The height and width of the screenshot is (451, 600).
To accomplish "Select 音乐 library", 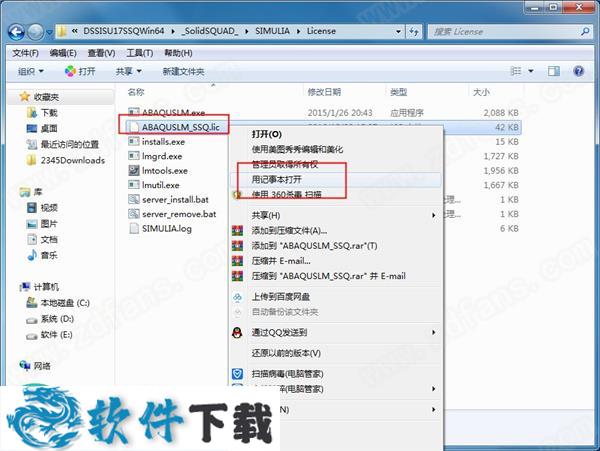I will (49, 255).
